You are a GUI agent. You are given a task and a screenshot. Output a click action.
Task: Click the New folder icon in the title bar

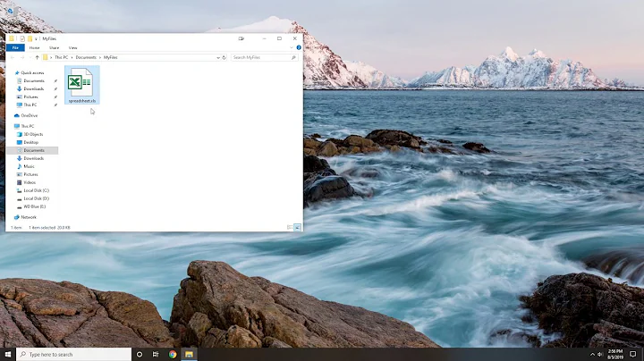pyautogui.click(x=30, y=38)
